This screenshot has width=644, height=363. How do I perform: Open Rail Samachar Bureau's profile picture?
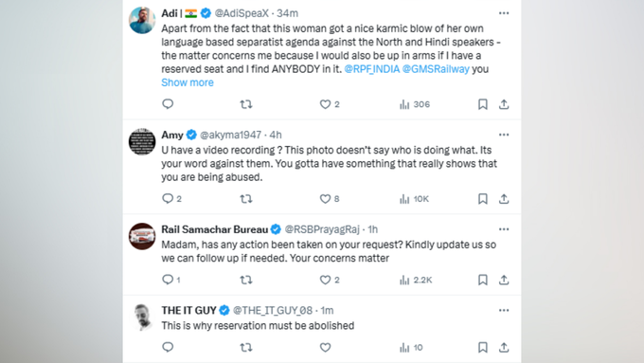(142, 236)
